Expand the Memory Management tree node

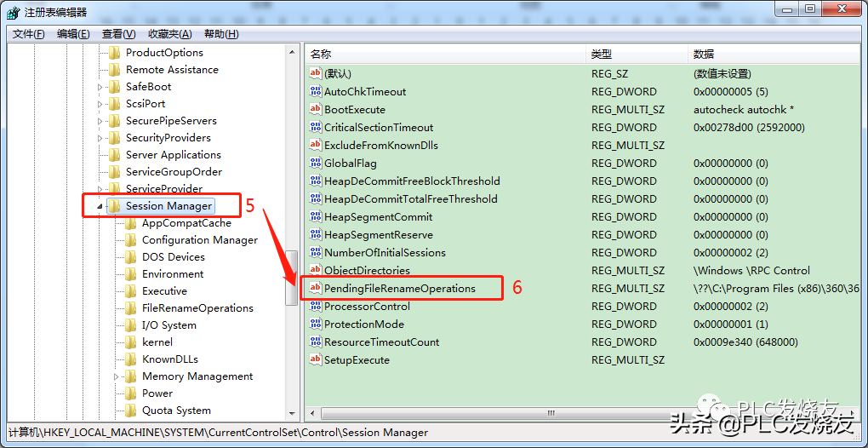(117, 376)
